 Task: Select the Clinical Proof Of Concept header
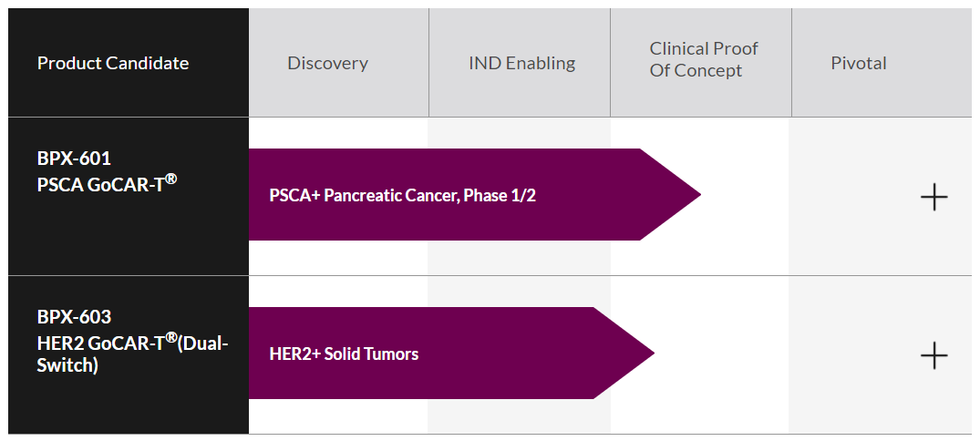click(x=703, y=59)
